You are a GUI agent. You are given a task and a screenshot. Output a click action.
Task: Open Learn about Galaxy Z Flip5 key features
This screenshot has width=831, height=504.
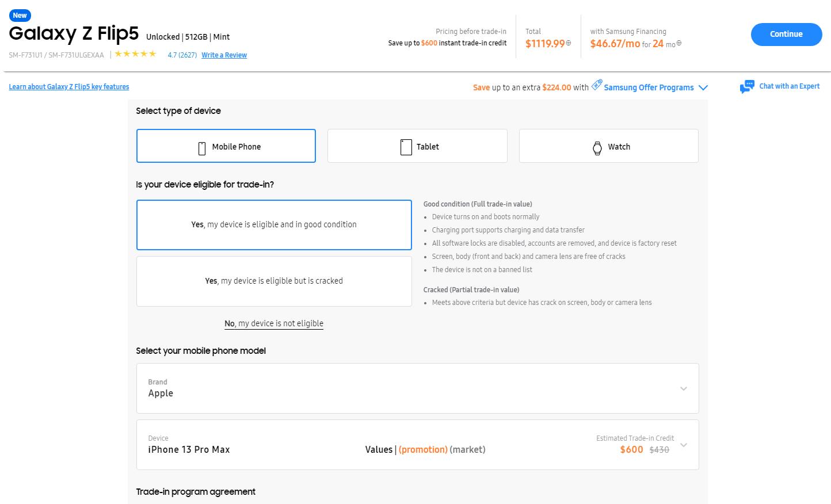coord(69,87)
